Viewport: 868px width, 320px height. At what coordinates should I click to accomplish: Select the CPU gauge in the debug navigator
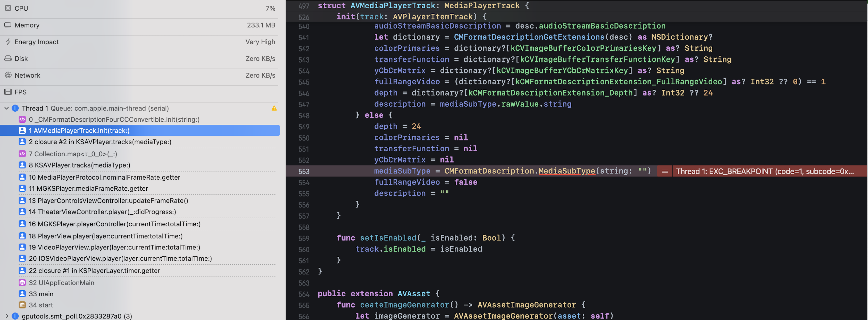(8, 8)
